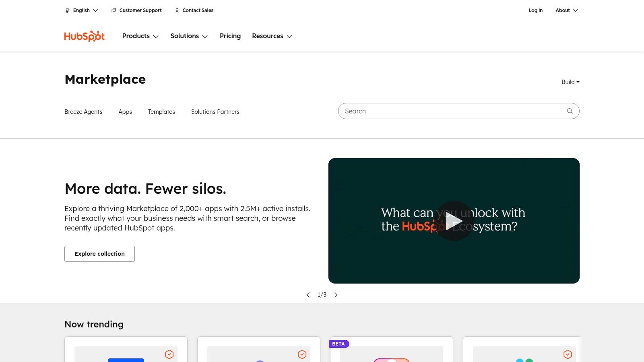
Task: Advance the carousel with the next arrow
Action: pos(336,294)
